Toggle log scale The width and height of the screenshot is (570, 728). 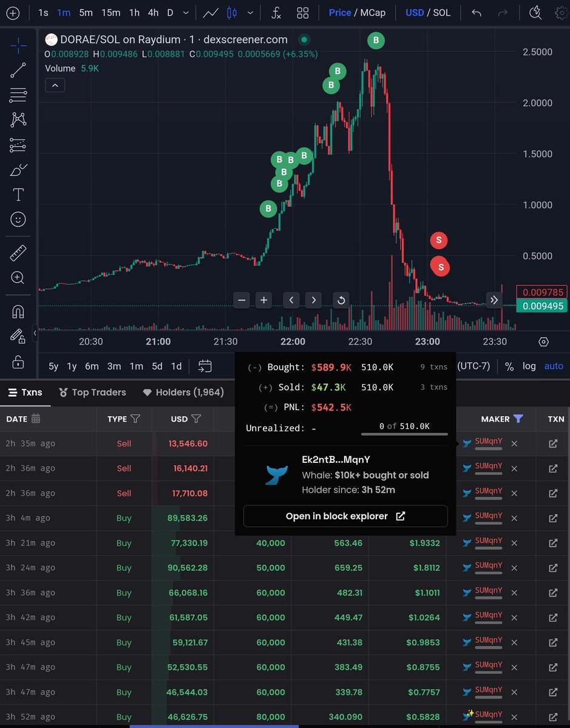[x=529, y=366]
